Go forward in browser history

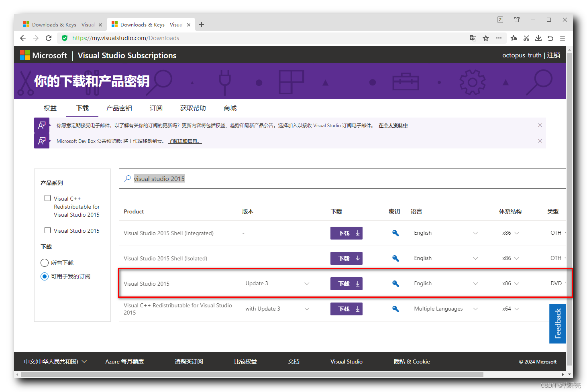36,38
